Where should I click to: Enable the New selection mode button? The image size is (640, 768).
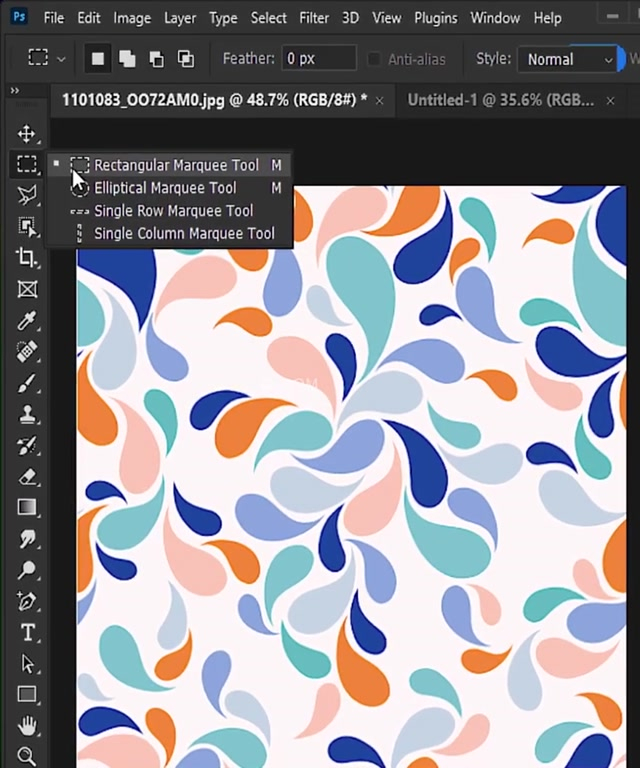pos(98,59)
